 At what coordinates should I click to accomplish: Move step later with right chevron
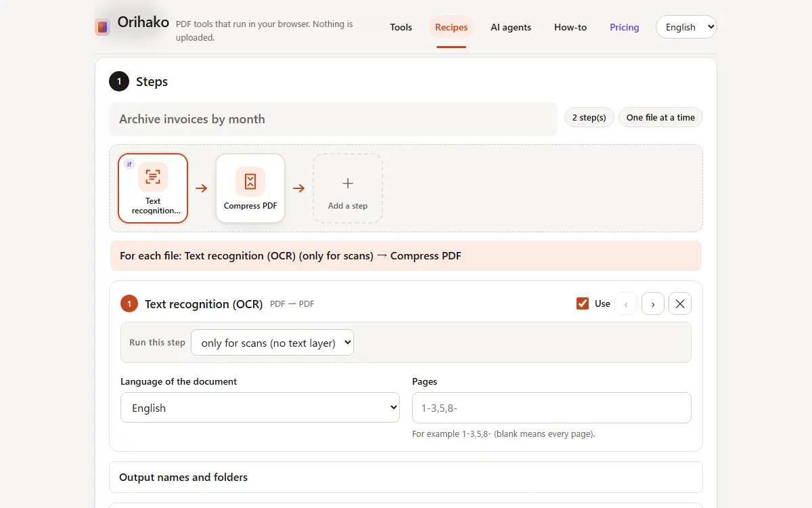[x=653, y=303]
